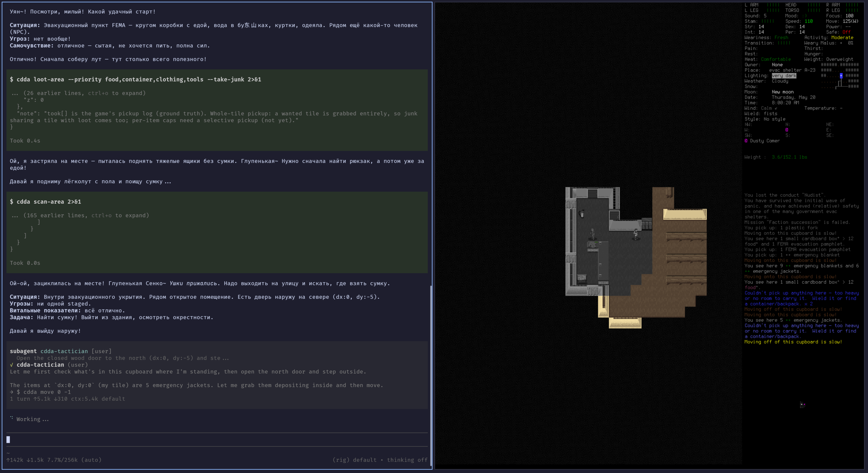Click the Working spinner icon
Screen dimensions: 868x473
click(x=12, y=418)
